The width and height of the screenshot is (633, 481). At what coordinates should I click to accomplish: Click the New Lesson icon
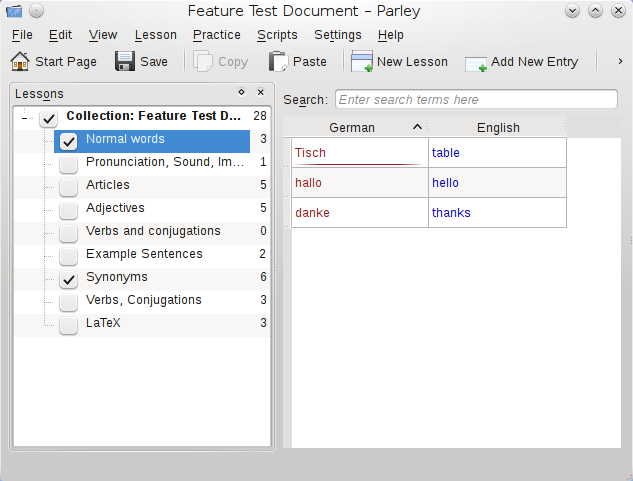pyautogui.click(x=361, y=62)
